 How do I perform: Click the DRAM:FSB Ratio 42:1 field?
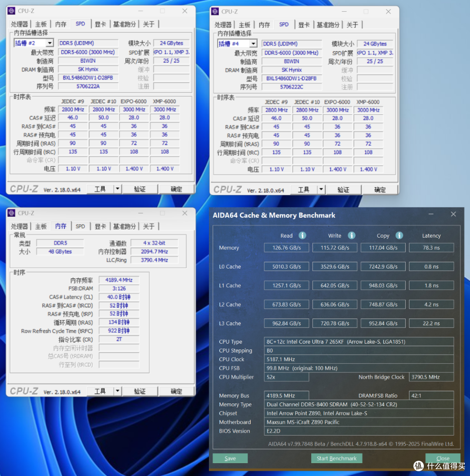431,396
